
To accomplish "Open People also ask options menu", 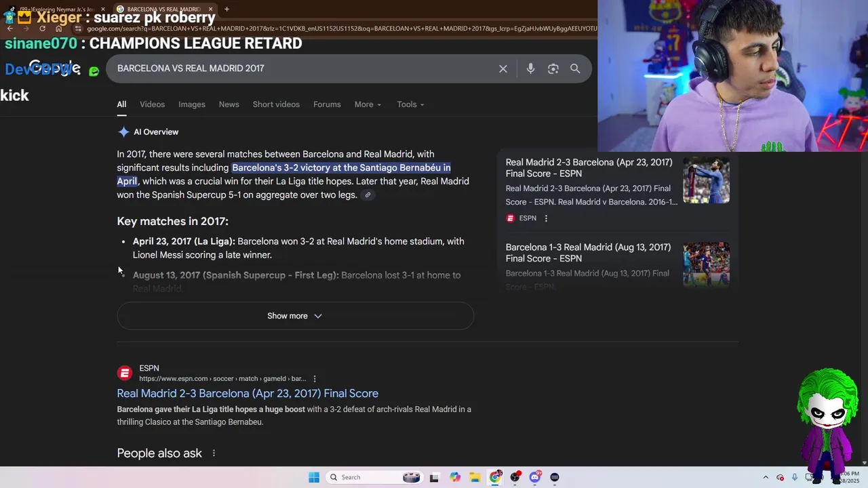I will tap(214, 453).
